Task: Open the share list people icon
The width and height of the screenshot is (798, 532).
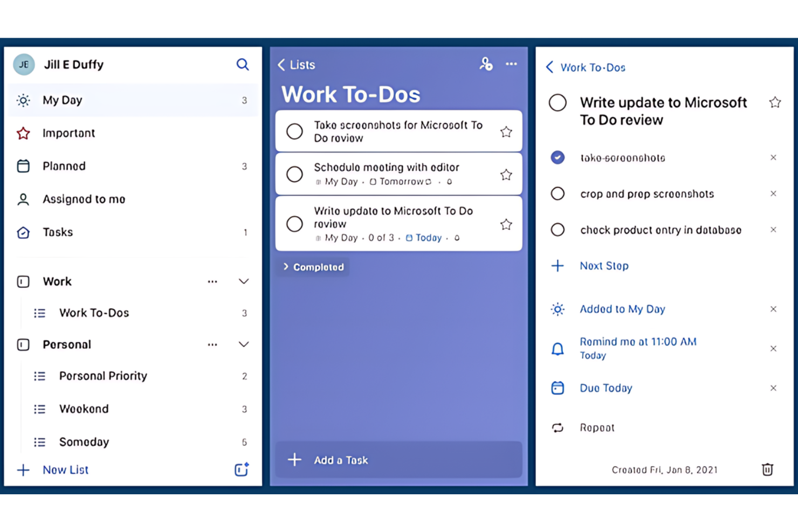Action: 486,64
